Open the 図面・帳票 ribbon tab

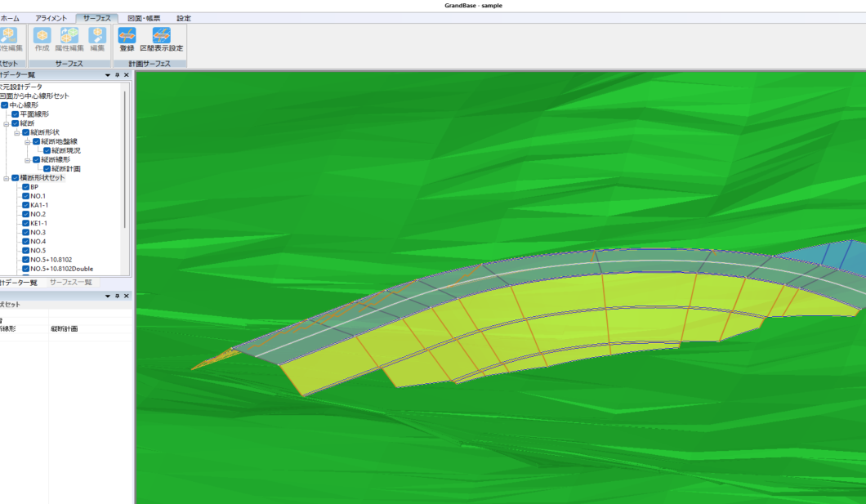144,18
